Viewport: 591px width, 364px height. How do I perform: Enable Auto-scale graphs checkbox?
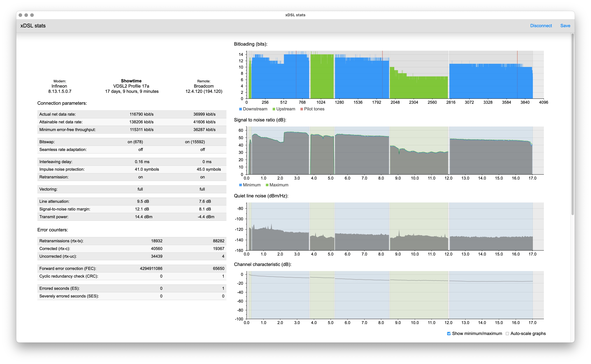coord(507,334)
